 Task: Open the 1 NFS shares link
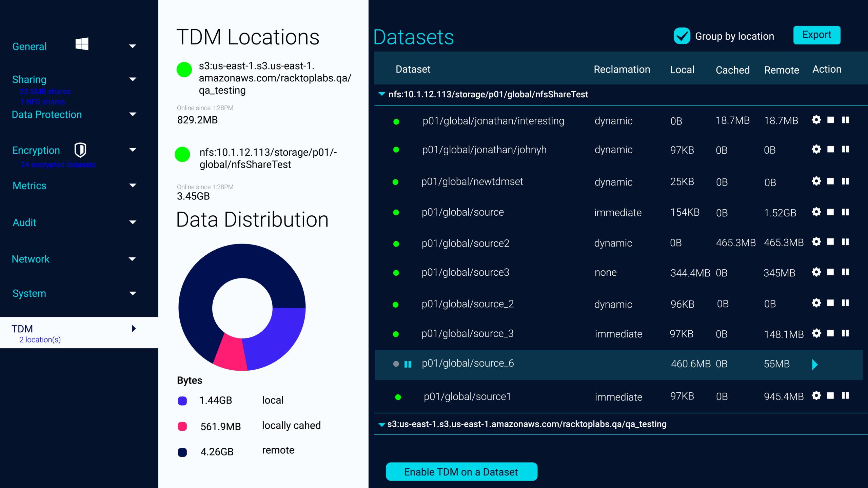pyautogui.click(x=42, y=102)
